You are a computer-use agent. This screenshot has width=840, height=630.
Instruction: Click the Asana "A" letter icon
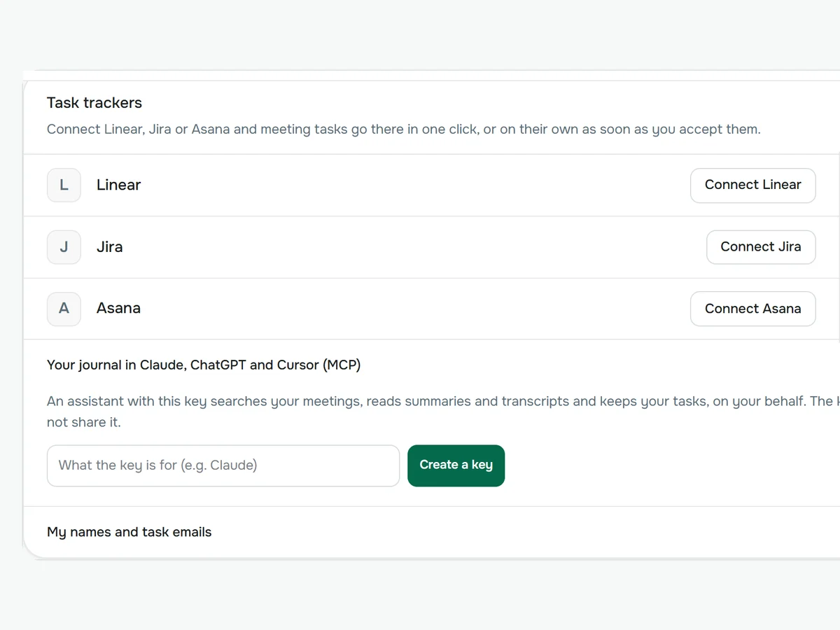[x=64, y=309]
